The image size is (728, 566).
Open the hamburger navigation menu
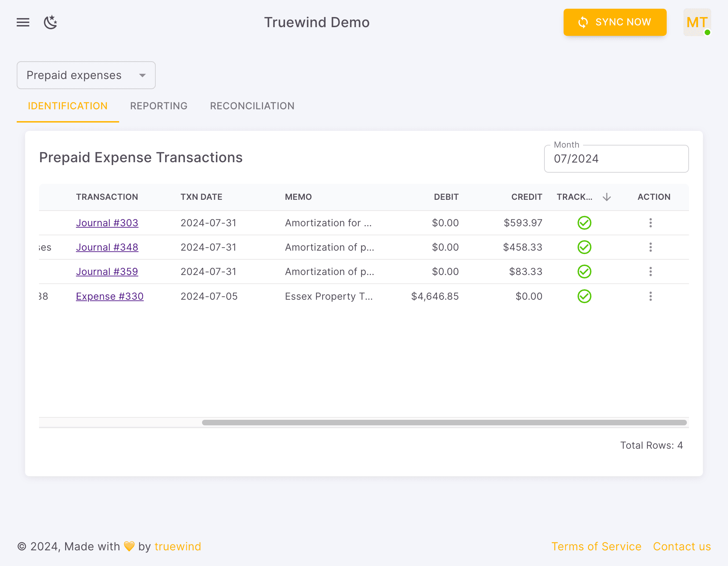pos(23,22)
